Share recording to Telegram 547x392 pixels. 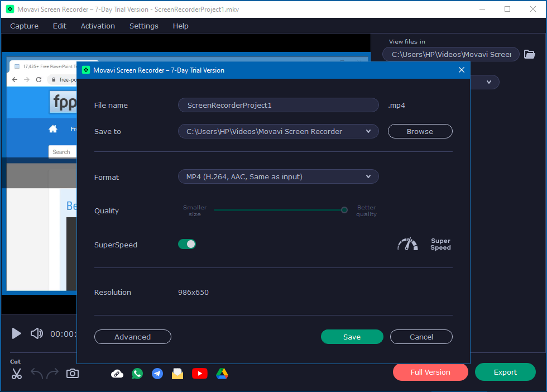pos(157,374)
